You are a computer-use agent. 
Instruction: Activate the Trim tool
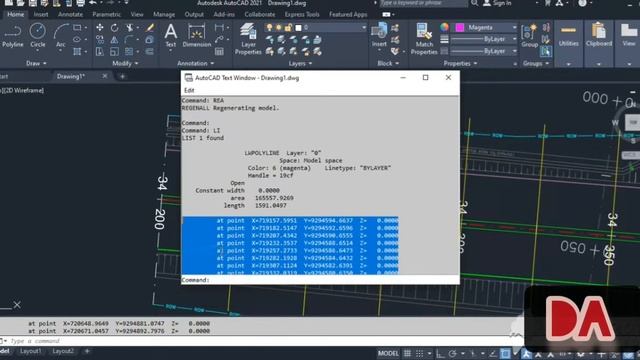tap(130, 27)
